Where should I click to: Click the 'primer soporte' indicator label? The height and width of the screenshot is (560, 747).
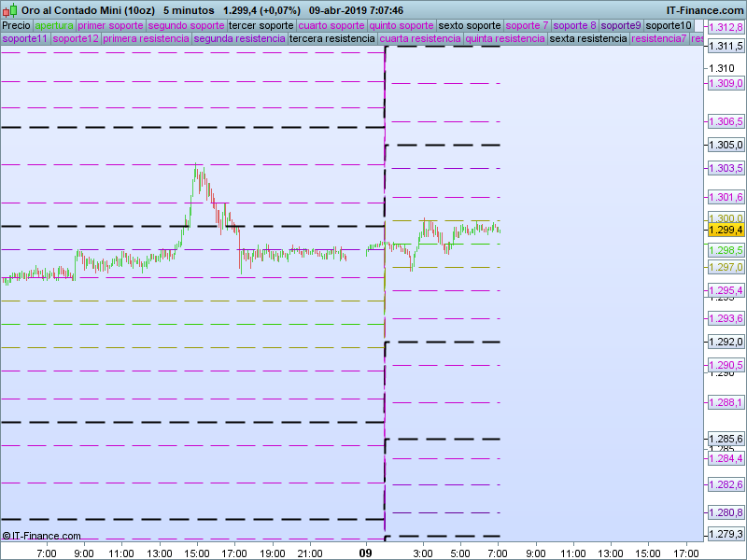coord(110,25)
